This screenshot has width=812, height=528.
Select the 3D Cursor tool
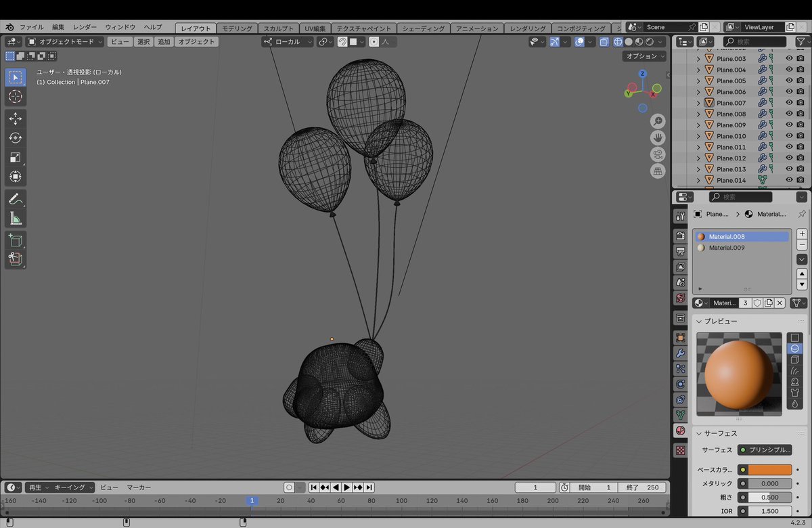[x=15, y=97]
